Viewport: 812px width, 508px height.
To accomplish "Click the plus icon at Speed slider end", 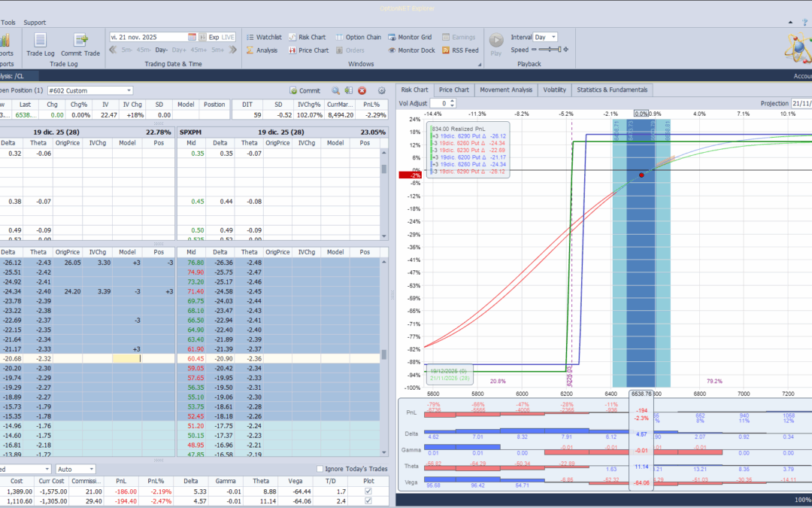I will tap(566, 50).
